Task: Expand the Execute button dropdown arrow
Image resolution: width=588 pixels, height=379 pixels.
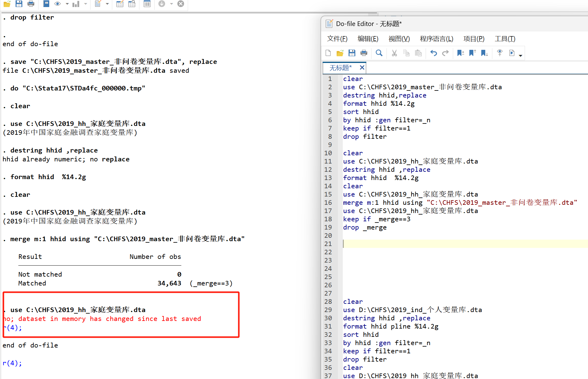Action: click(520, 55)
